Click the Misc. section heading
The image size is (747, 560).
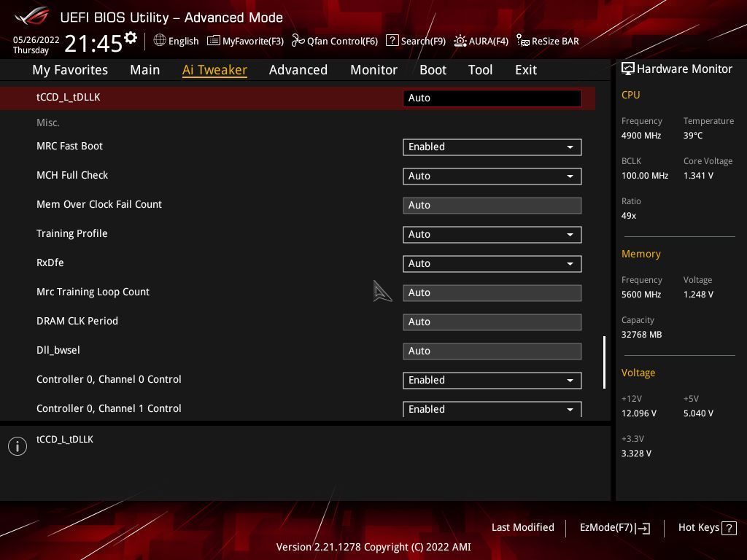pyautogui.click(x=48, y=122)
